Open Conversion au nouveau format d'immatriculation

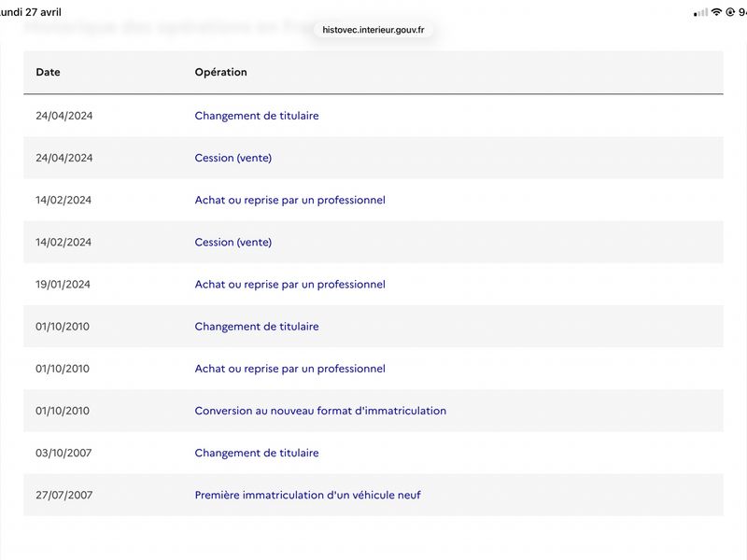point(320,411)
